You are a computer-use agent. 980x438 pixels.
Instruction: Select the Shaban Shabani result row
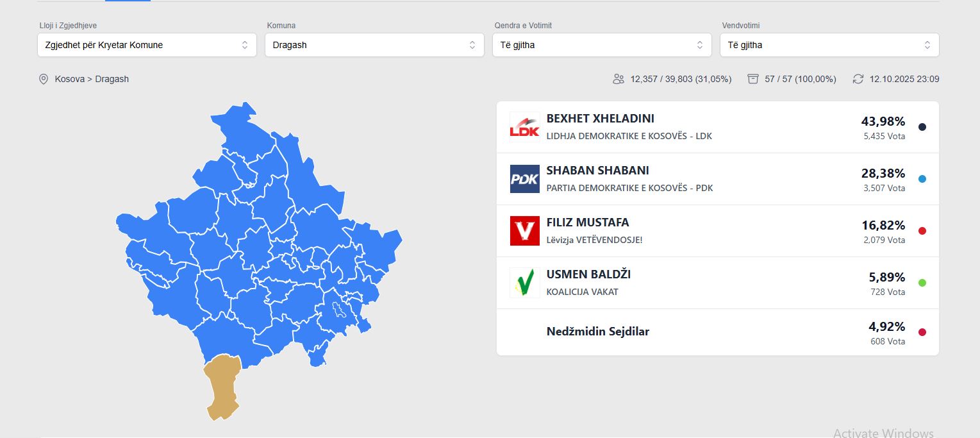(717, 179)
